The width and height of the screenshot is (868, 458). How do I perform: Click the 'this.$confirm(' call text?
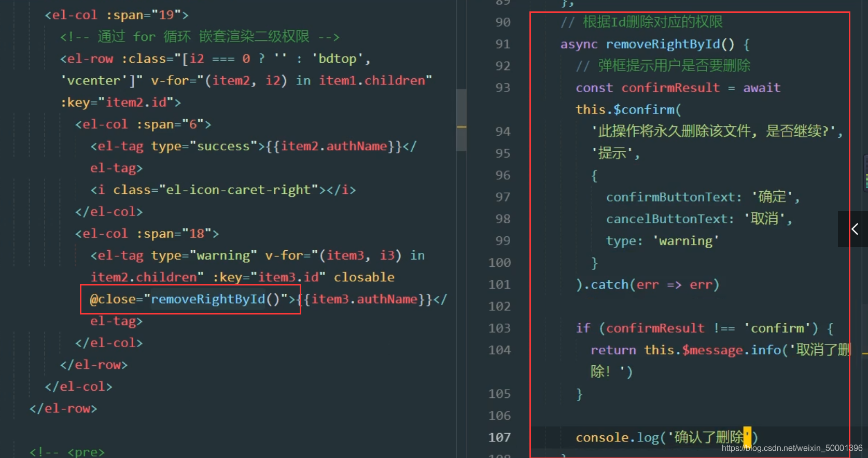click(x=628, y=109)
